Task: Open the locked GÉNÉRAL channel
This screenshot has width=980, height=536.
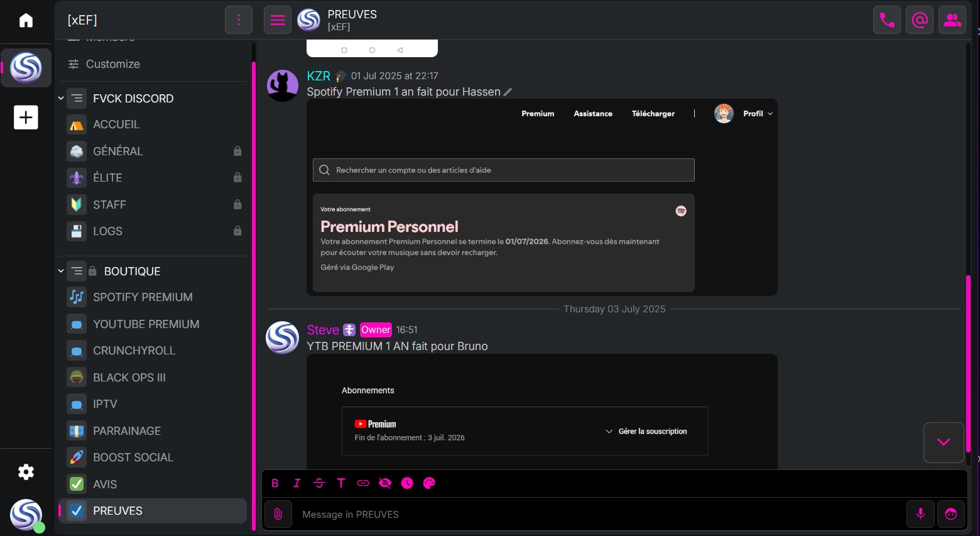Action: point(153,151)
